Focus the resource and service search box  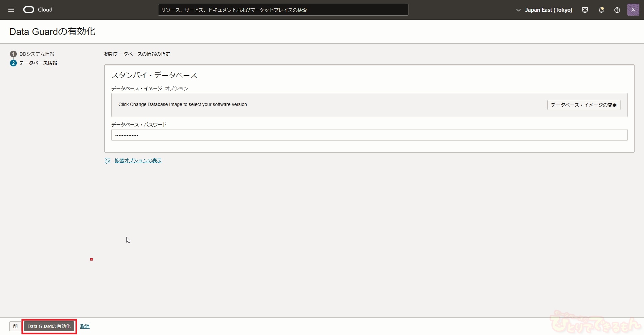[283, 10]
